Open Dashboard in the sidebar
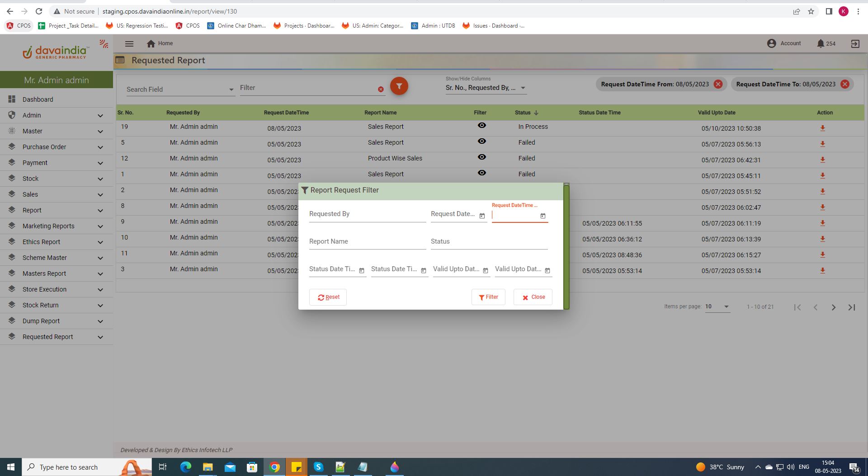The height and width of the screenshot is (476, 868). coord(38,99)
